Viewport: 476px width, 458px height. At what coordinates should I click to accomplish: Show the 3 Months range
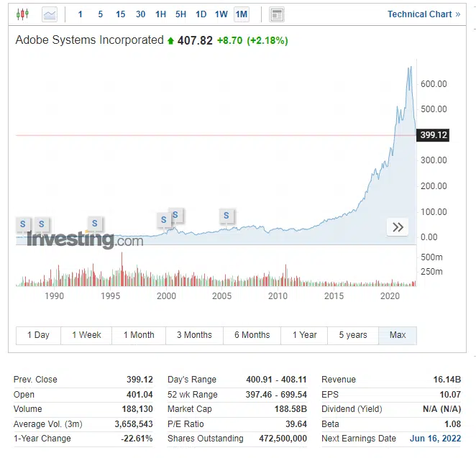194,335
